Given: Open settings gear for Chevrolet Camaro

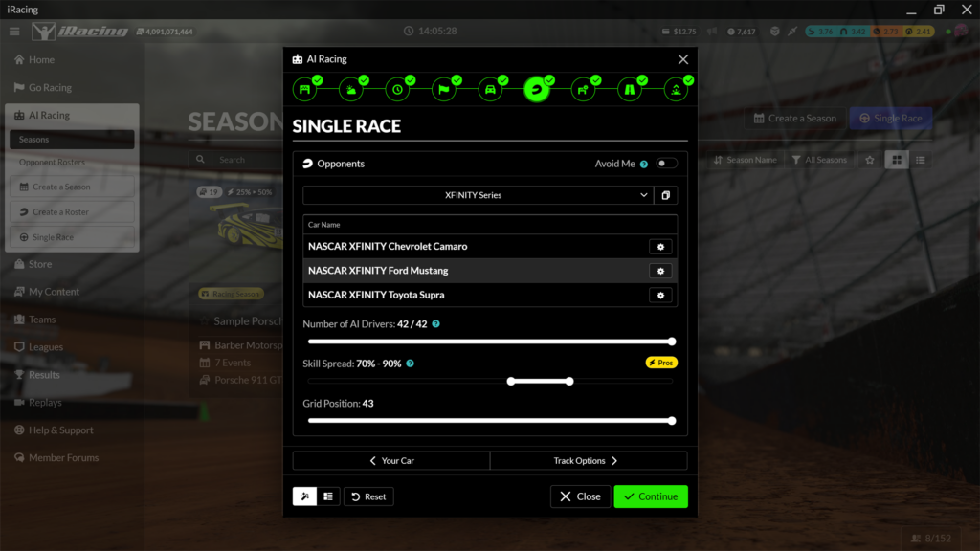Looking at the screenshot, I should 660,247.
